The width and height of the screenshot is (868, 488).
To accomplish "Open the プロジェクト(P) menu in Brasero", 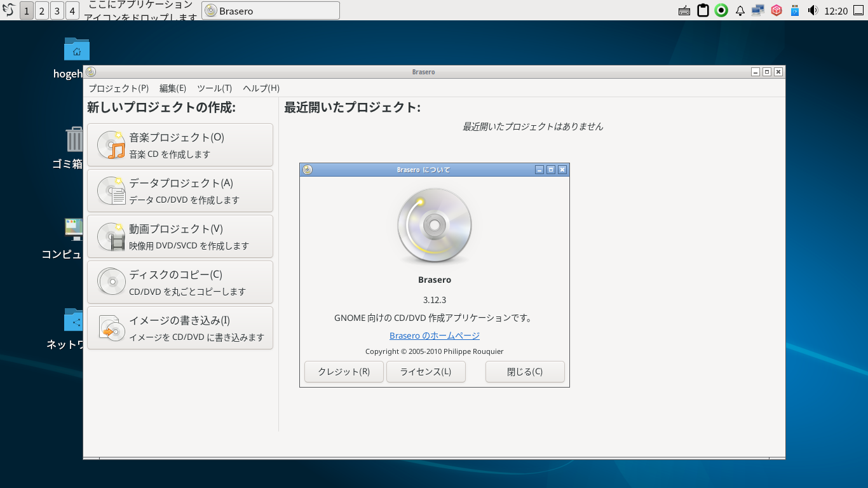I will click(118, 88).
